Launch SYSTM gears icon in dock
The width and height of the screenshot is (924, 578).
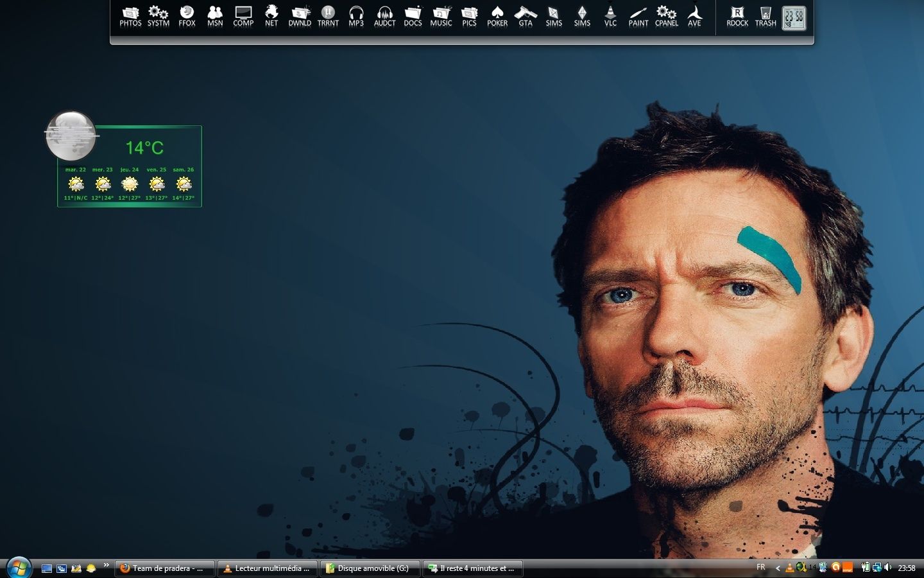tap(158, 16)
